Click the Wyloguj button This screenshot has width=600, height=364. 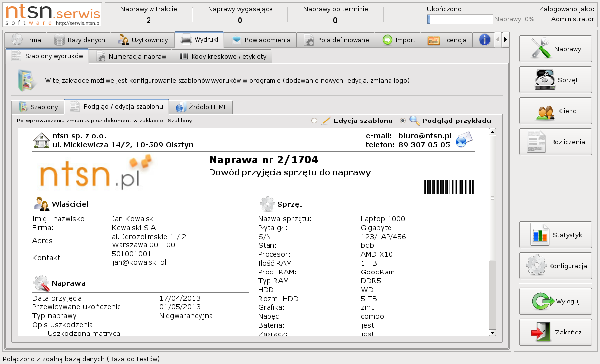pos(555,301)
